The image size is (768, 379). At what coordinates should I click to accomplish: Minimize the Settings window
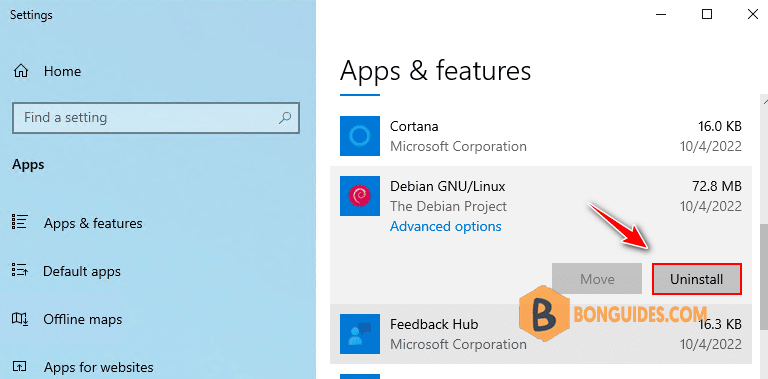[661, 14]
